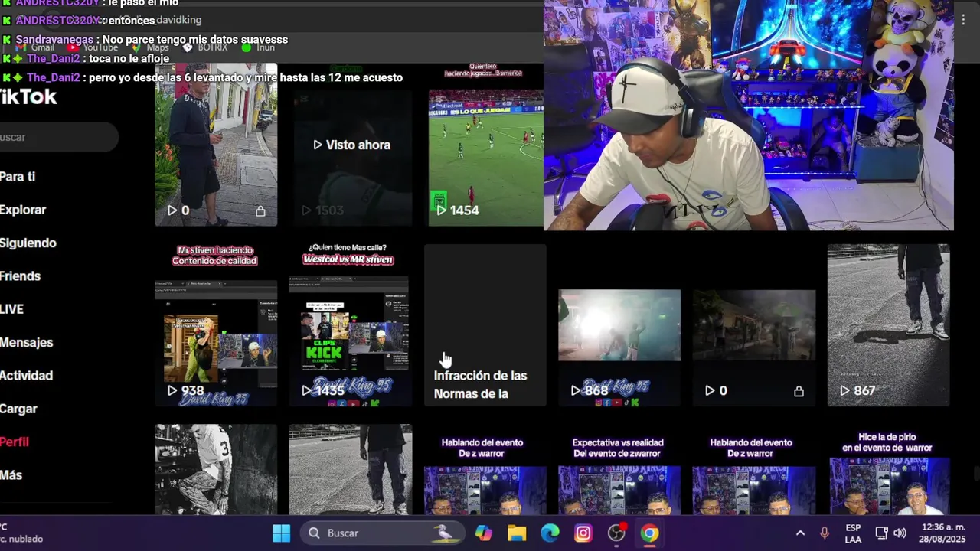Open Chrome three-dot menu
This screenshot has width=980, height=551.
pos(963,20)
